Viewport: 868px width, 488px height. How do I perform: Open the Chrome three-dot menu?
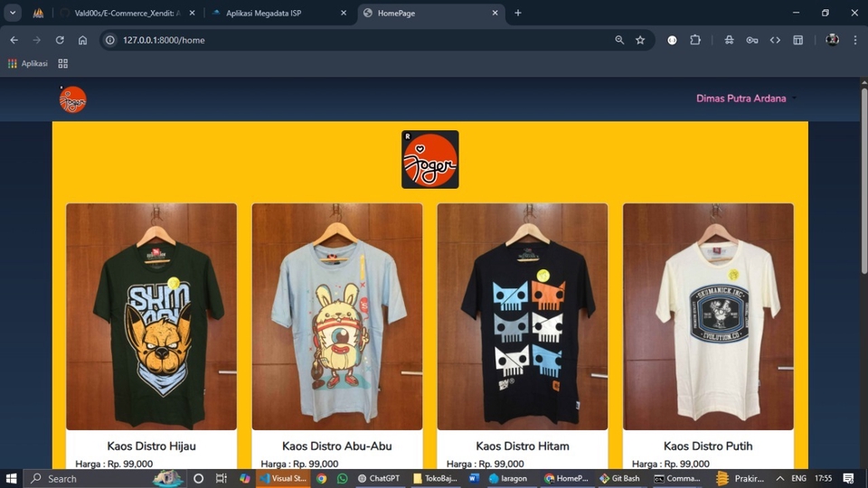[855, 40]
